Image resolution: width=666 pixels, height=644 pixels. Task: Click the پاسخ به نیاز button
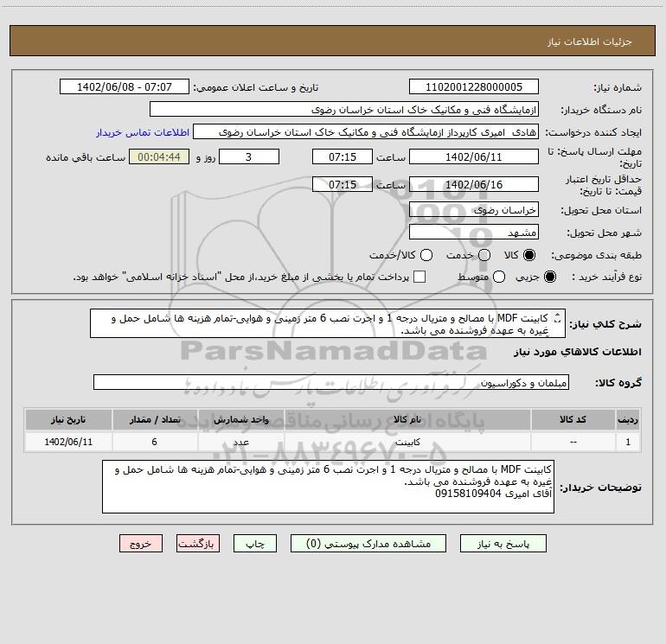point(503,544)
